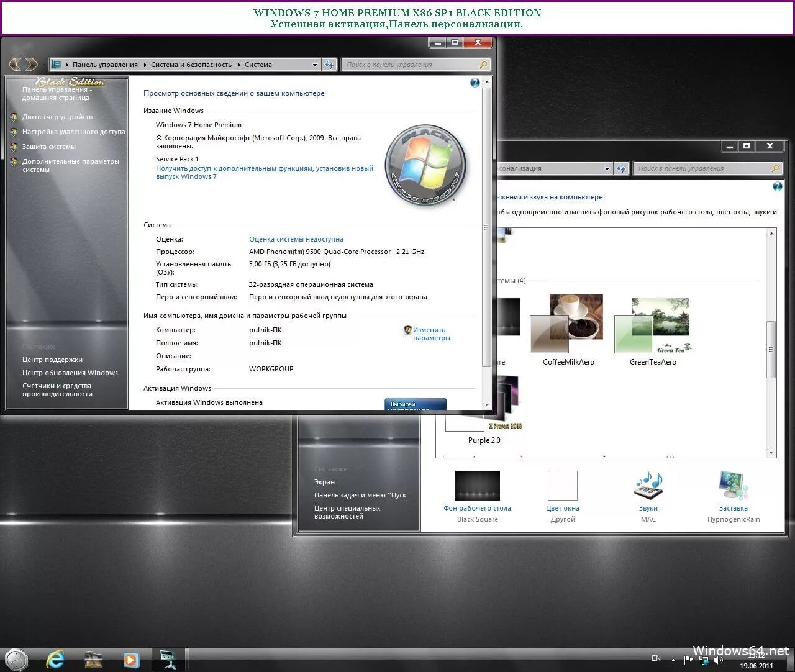
Task: Open the System window address history dropdown
Action: (x=315, y=65)
